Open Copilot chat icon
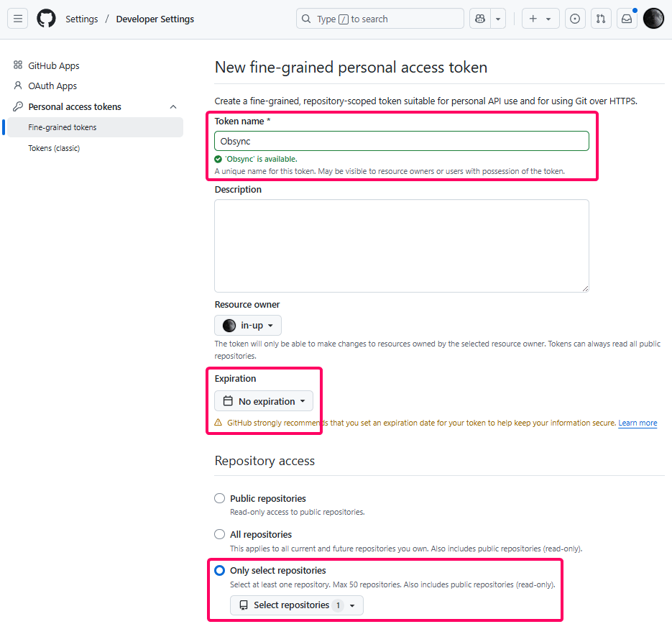672x624 pixels. (480, 19)
